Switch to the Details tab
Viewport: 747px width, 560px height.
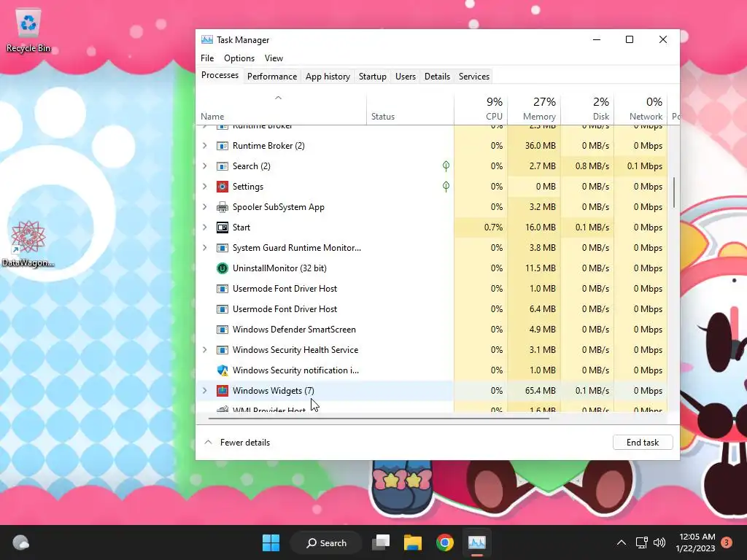(x=438, y=77)
